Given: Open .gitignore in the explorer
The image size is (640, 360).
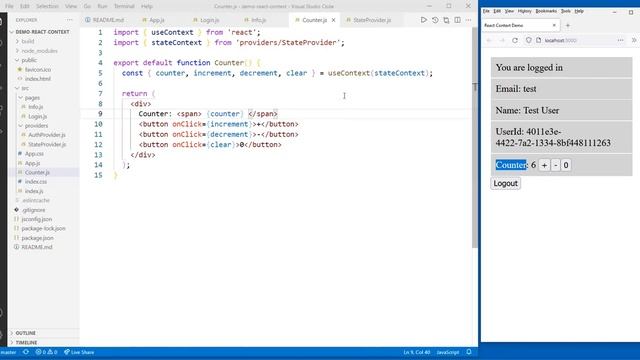Looking at the screenshot, I should click(x=33, y=210).
